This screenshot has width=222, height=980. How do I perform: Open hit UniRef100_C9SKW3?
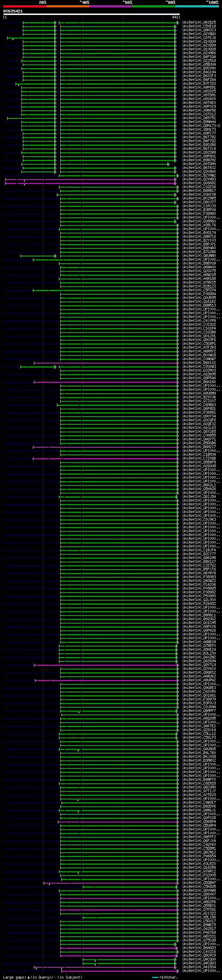pyautogui.click(x=199, y=367)
